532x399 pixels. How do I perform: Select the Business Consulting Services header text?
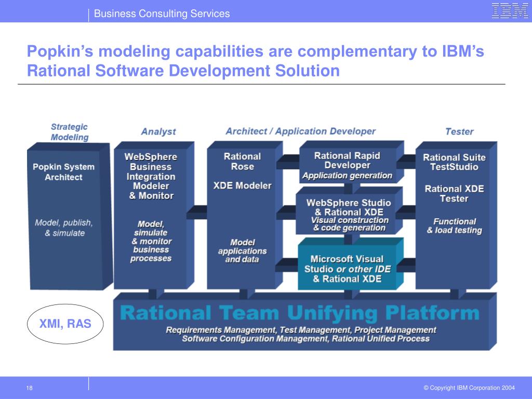click(x=162, y=14)
